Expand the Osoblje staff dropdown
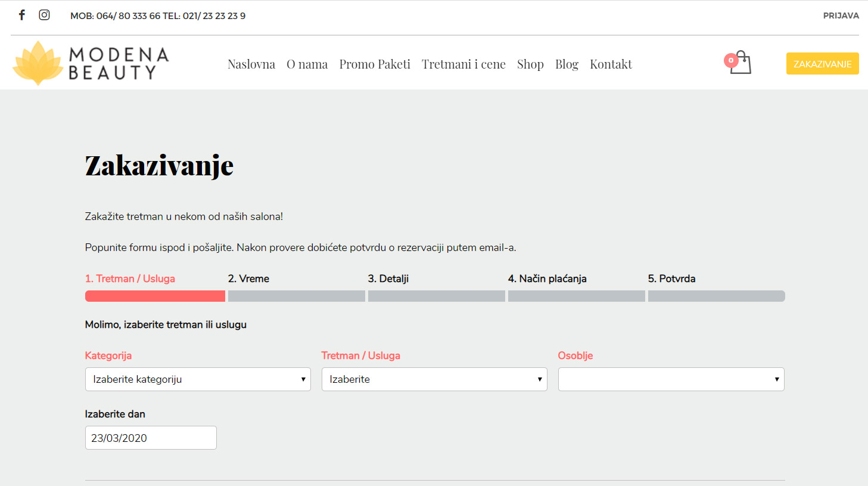This screenshot has height=486, width=868. coord(671,379)
